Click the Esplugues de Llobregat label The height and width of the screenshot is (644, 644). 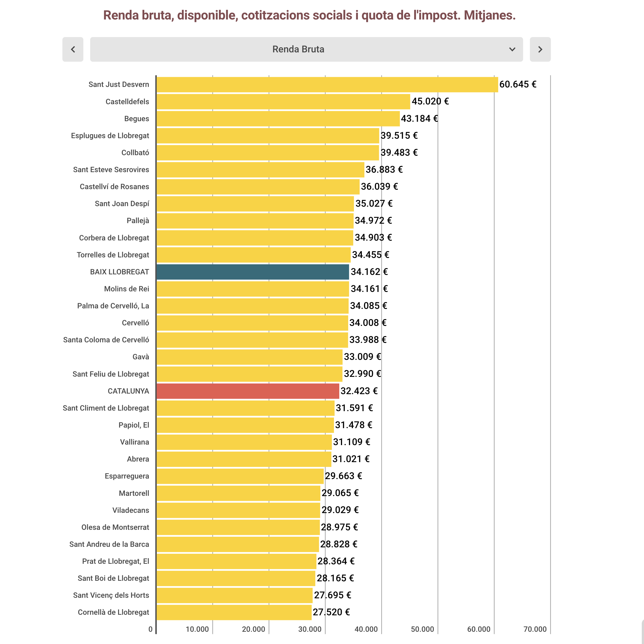pyautogui.click(x=110, y=136)
